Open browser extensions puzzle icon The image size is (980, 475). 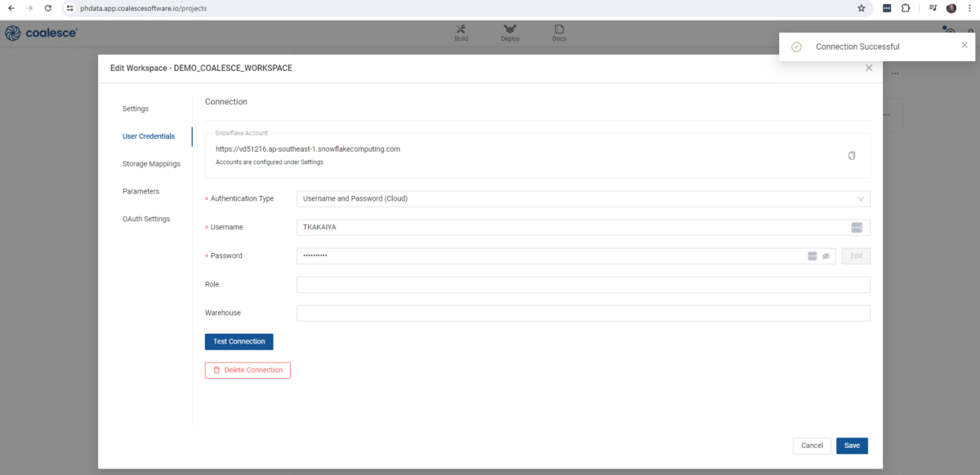[x=906, y=8]
